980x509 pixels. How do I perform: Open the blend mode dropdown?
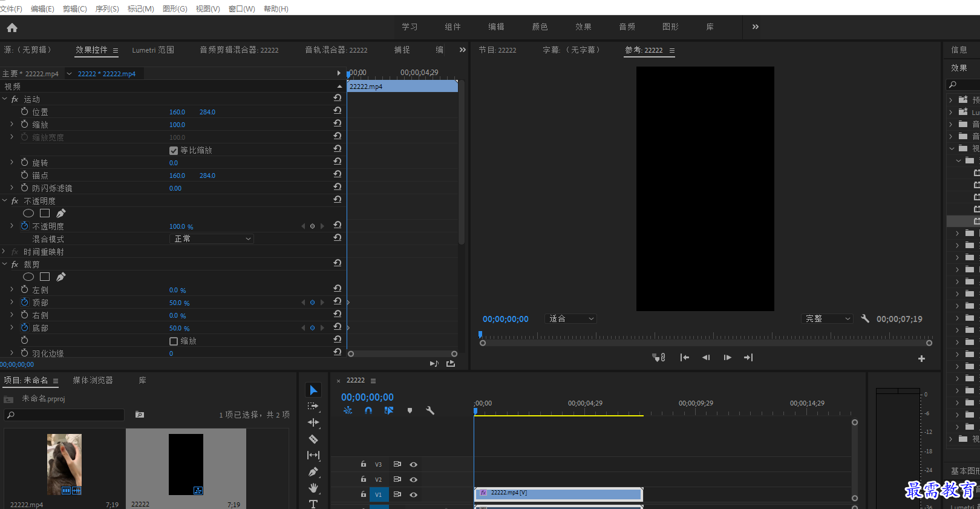pyautogui.click(x=211, y=239)
